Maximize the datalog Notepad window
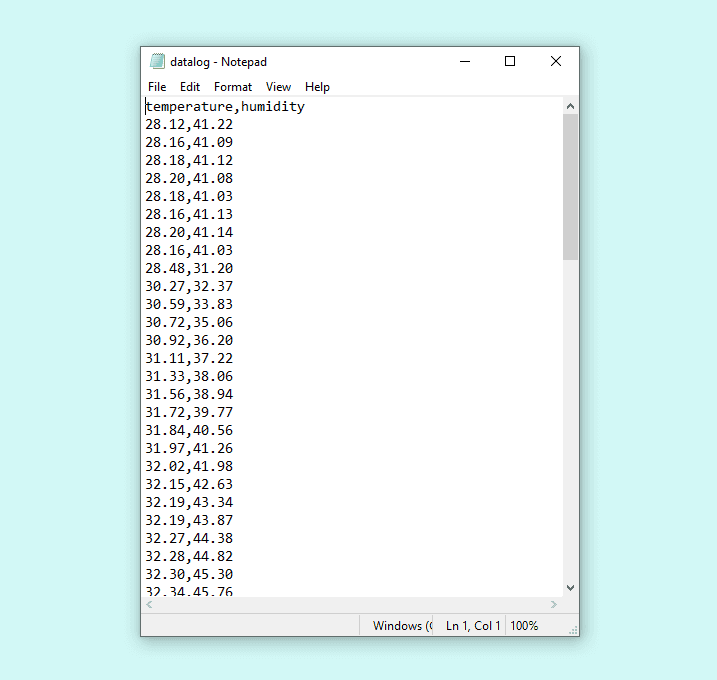 click(x=510, y=61)
